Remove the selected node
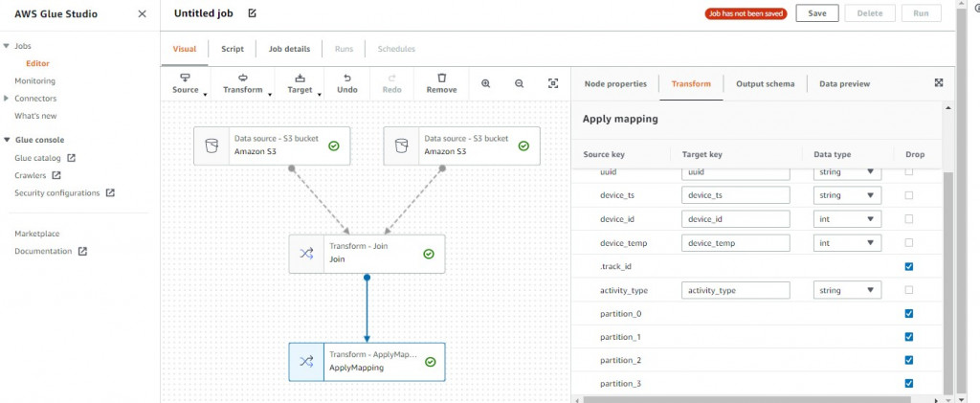 (x=442, y=83)
